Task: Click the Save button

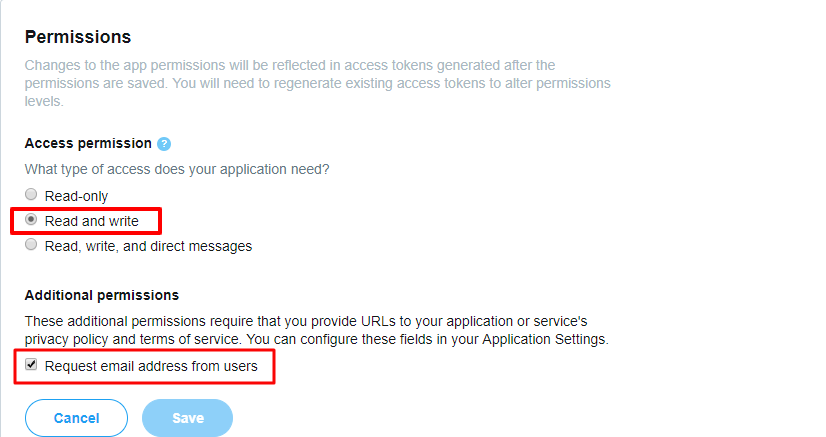Action: coord(187,418)
